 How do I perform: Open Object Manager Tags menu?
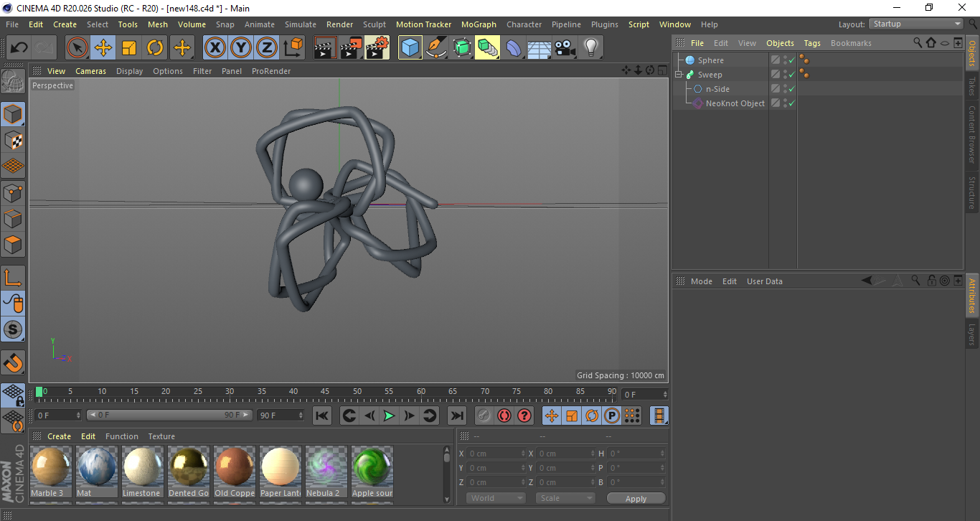tap(812, 43)
